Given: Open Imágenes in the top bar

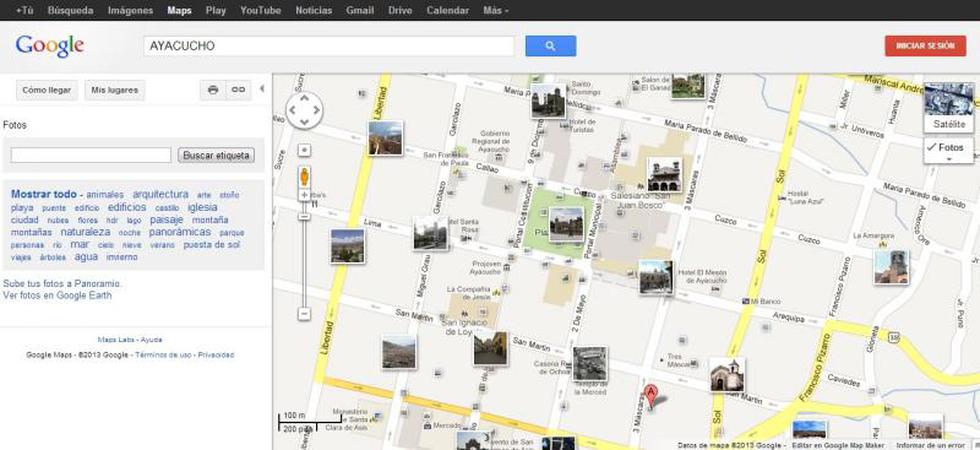Looking at the screenshot, I should [x=130, y=11].
